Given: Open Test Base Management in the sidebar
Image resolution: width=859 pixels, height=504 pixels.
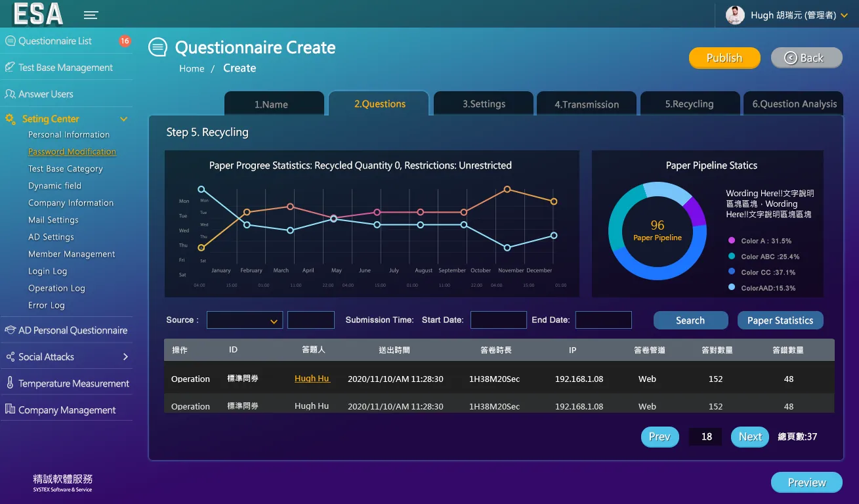Looking at the screenshot, I should click(66, 68).
